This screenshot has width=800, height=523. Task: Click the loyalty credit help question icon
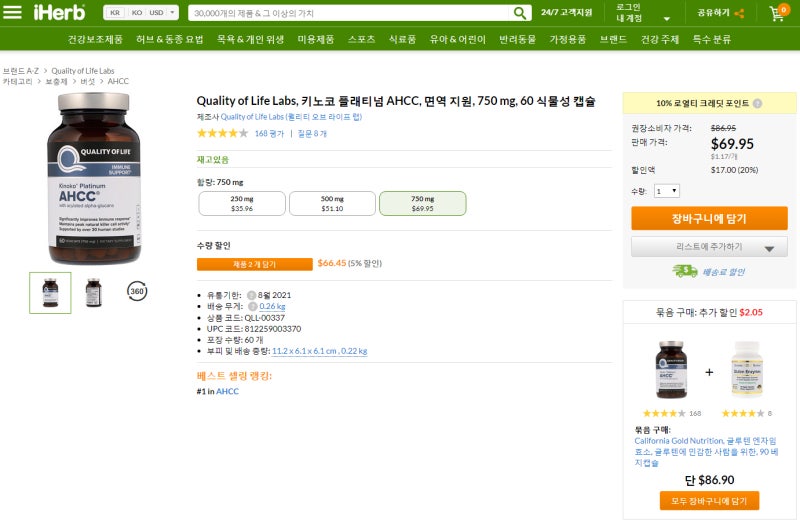[x=757, y=104]
